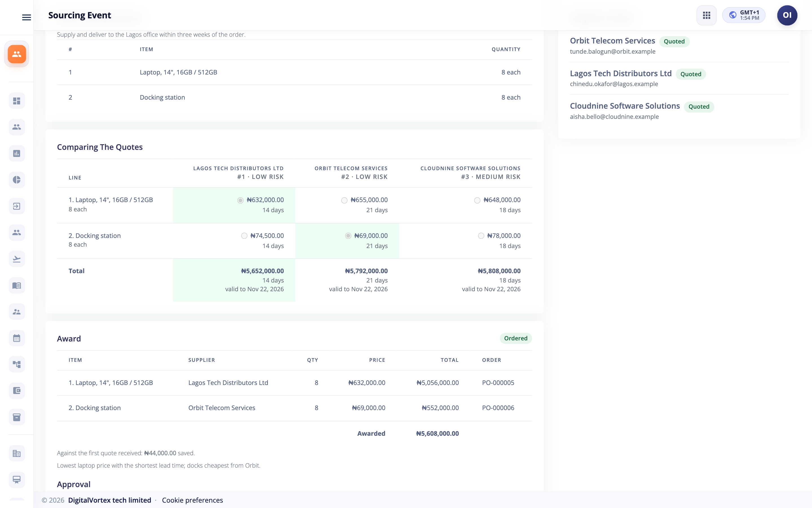Open the hierarchy tree icon in sidebar
The height and width of the screenshot is (508, 812).
click(x=17, y=365)
